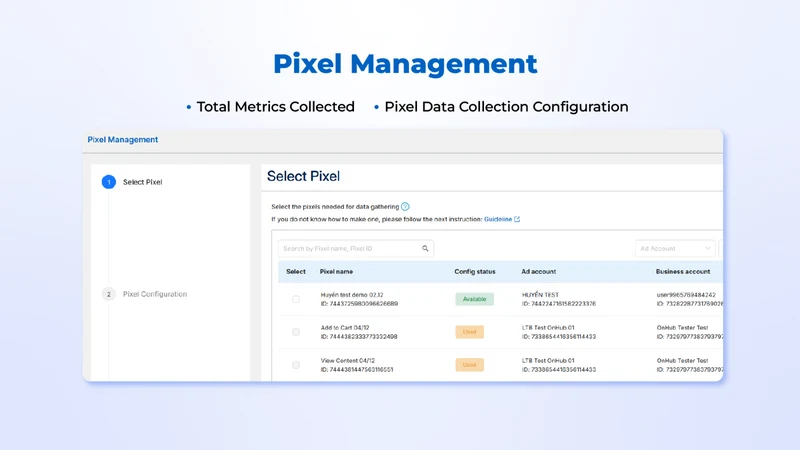The width and height of the screenshot is (800, 450).
Task: Open the help tooltip icon beside data gathering
Action: coord(405,207)
